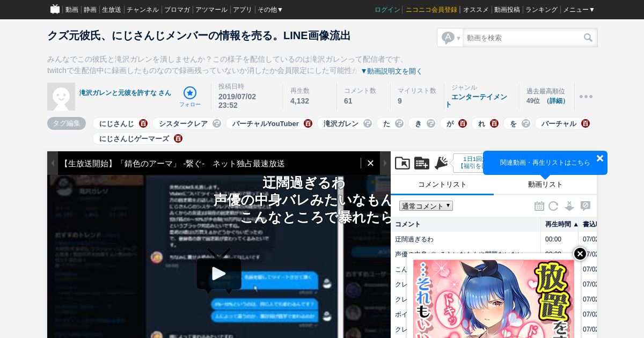Open the ランキング link
The height and width of the screenshot is (338, 644).
pyautogui.click(x=541, y=10)
